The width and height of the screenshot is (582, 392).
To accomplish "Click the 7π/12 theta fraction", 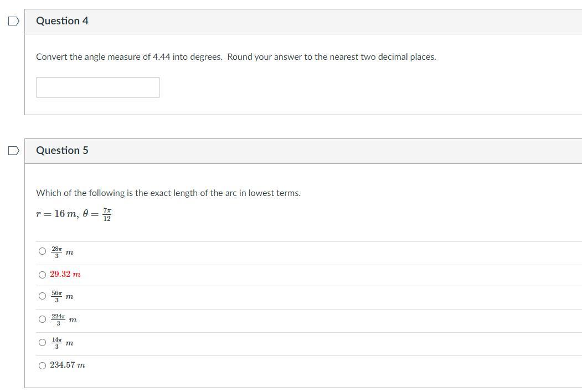I will click(107, 215).
